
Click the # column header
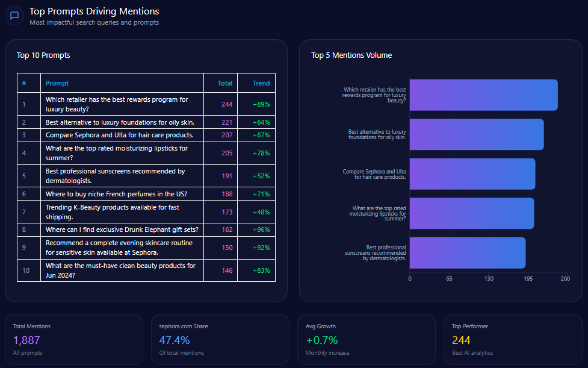point(24,83)
